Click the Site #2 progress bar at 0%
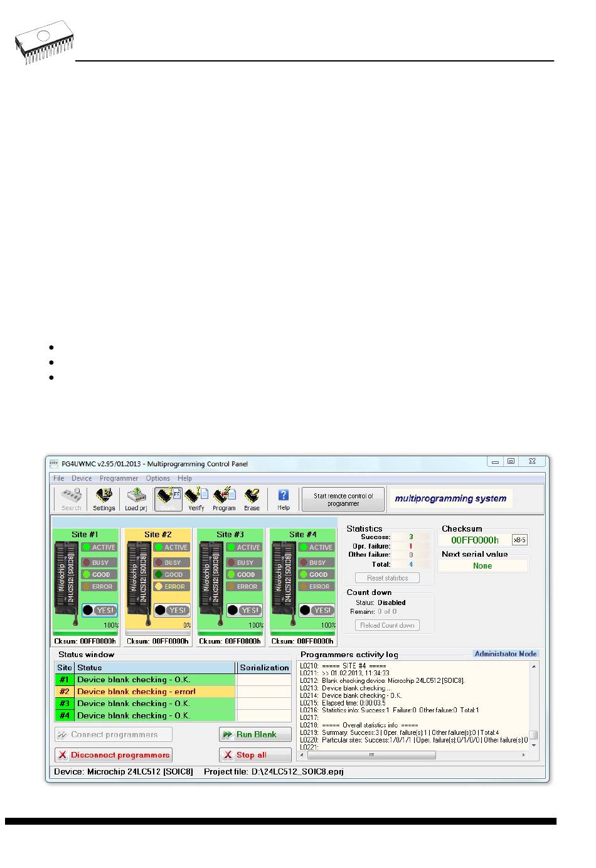The height and width of the screenshot is (868, 596). click(157, 633)
